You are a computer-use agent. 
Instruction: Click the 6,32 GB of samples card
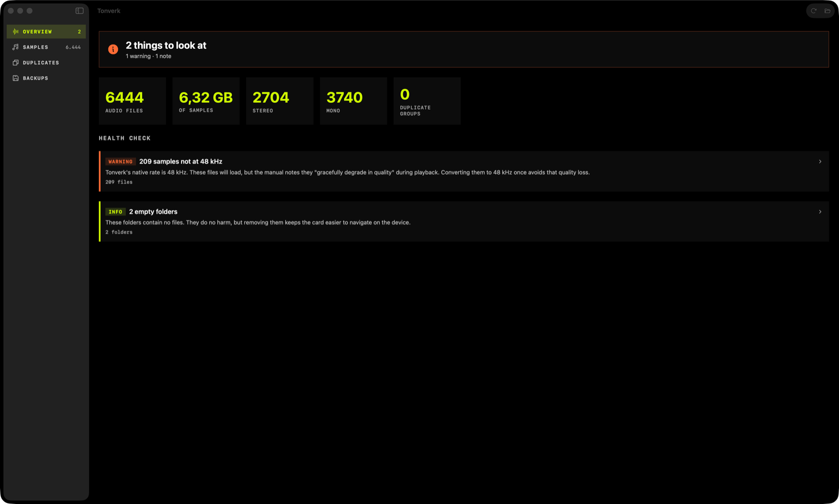206,101
